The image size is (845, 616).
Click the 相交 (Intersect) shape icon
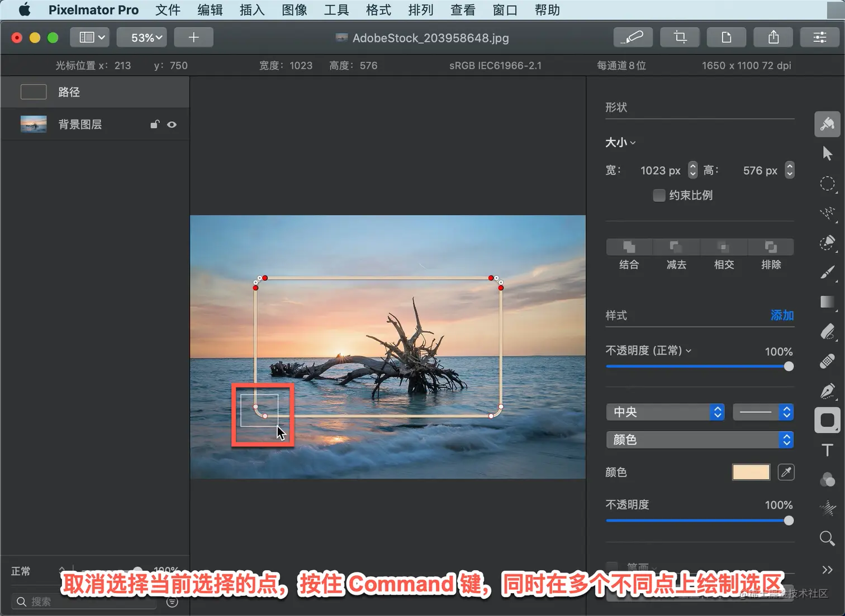724,247
